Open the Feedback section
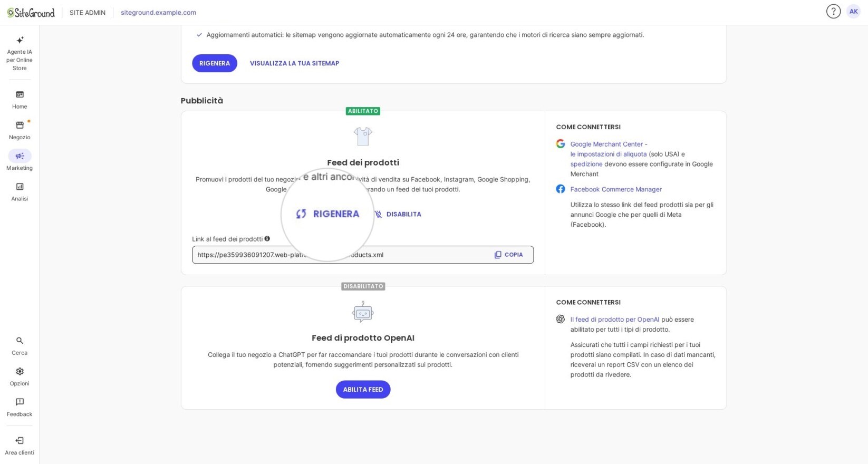The width and height of the screenshot is (868, 464). tap(20, 408)
